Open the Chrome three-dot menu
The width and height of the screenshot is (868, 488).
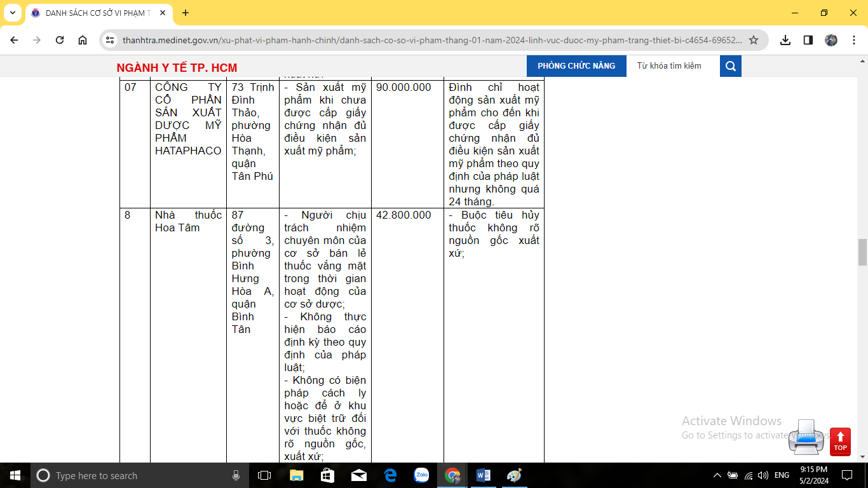[x=854, y=40]
